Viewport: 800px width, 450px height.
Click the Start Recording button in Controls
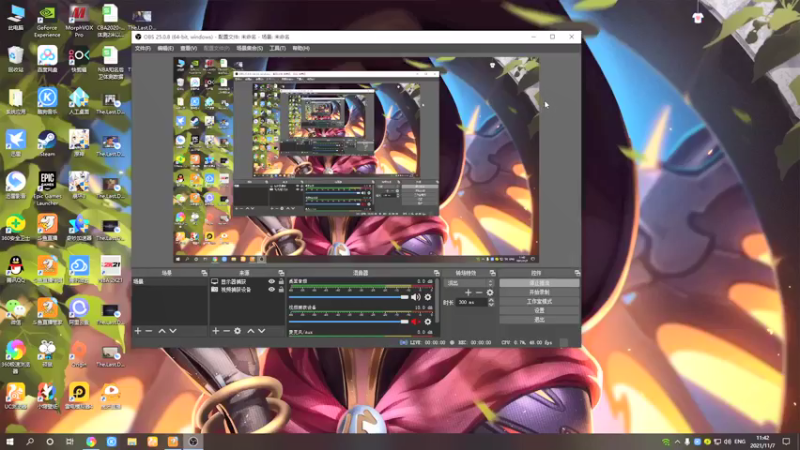(539, 292)
